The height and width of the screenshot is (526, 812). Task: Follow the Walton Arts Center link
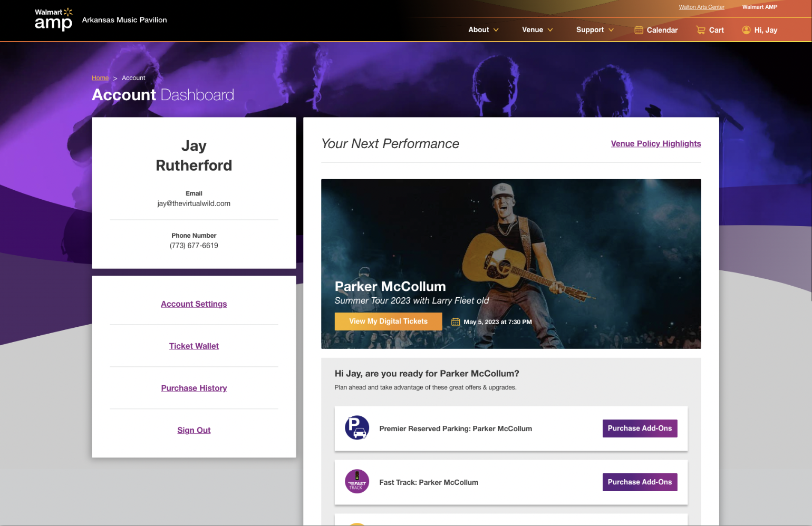pos(701,7)
